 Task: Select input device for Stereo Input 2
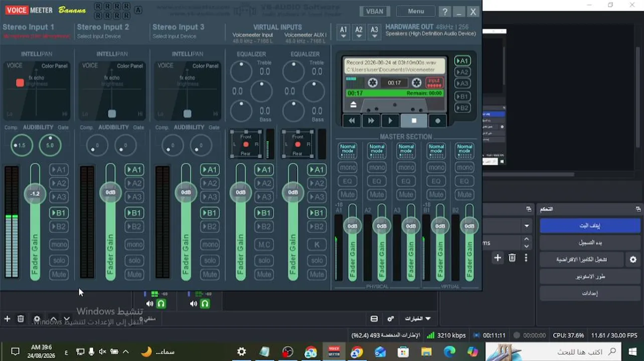pos(99,36)
